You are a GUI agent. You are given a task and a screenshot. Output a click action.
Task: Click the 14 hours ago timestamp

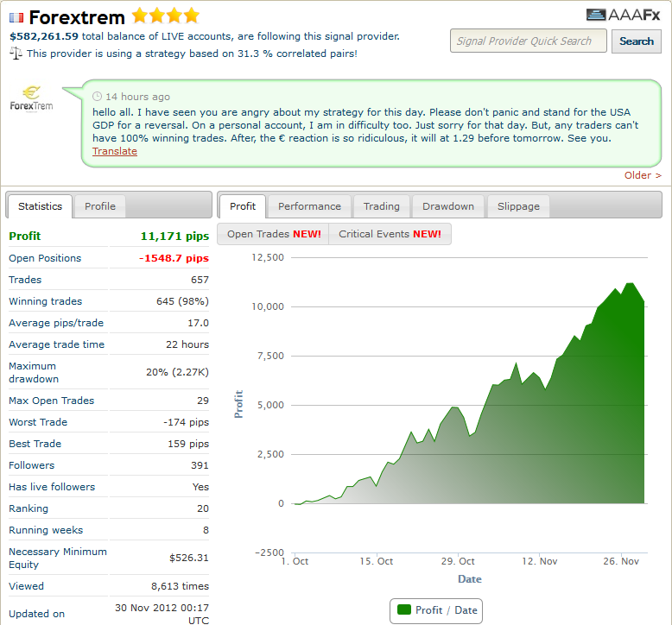[x=138, y=97]
